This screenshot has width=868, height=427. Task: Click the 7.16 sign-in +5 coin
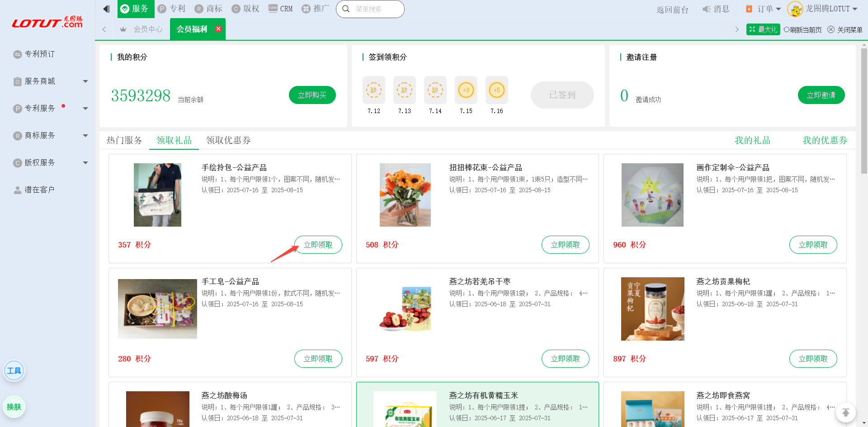pos(496,90)
